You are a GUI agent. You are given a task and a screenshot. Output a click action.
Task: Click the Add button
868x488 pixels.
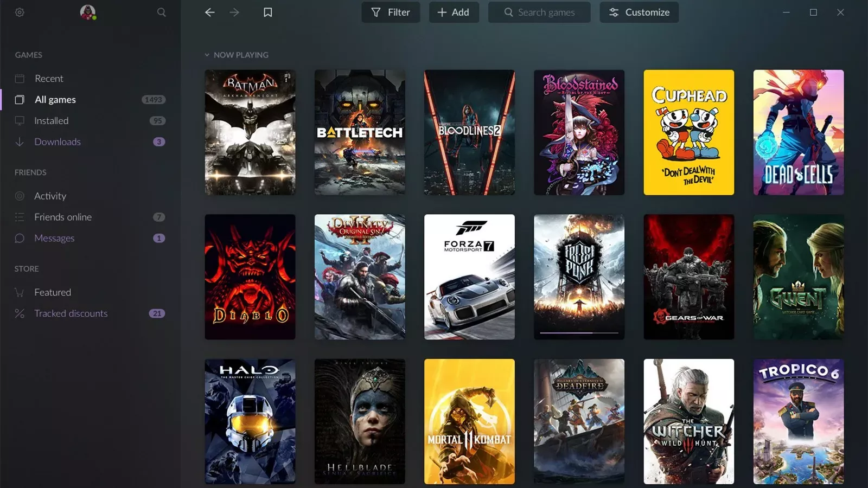(454, 12)
